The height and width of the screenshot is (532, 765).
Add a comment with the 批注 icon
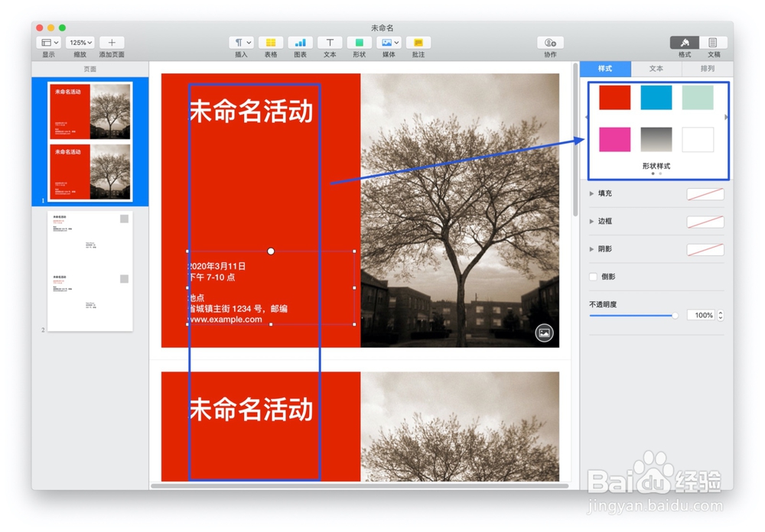tap(418, 43)
